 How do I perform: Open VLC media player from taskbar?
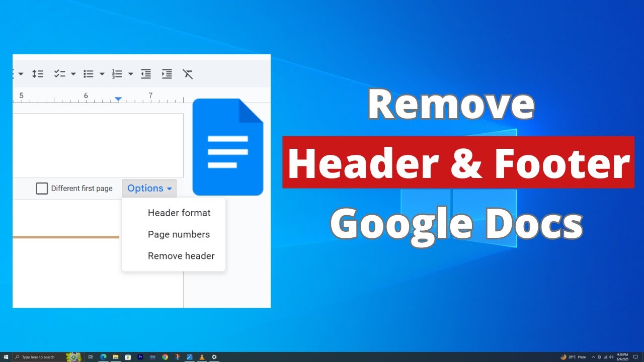pos(202,357)
